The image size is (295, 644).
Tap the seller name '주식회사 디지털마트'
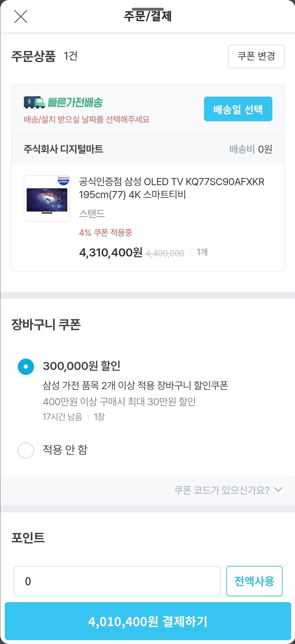point(63,149)
